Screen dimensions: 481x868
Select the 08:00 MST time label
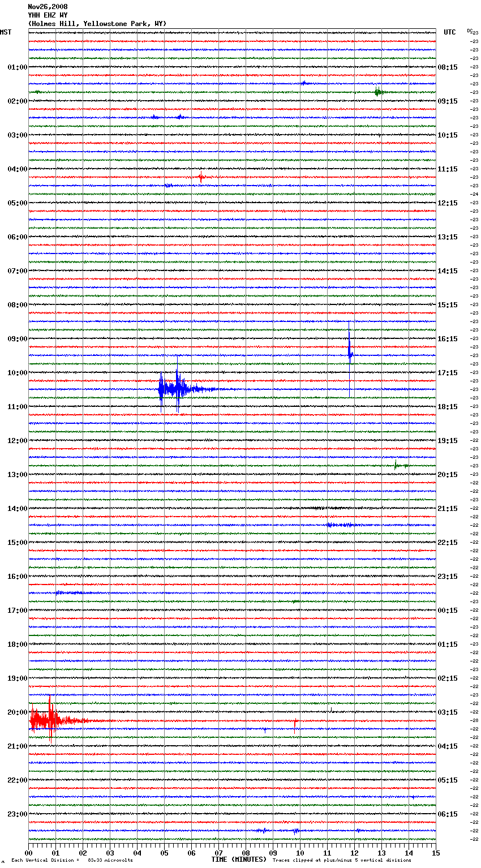click(18, 305)
